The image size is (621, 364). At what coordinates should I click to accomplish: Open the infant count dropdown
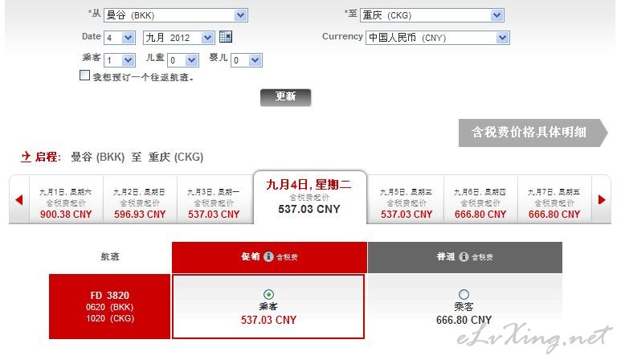point(247,60)
